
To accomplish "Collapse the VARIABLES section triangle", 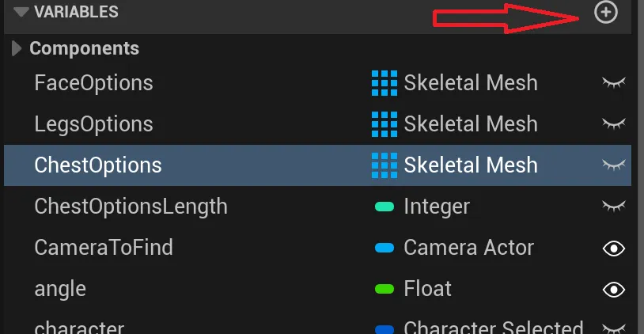I will 21,12.
